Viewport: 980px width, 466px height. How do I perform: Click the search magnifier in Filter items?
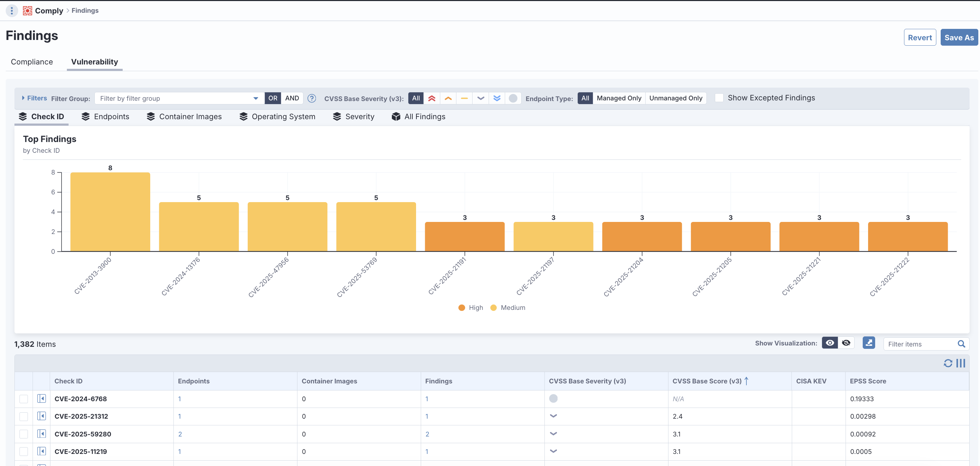pyautogui.click(x=961, y=344)
